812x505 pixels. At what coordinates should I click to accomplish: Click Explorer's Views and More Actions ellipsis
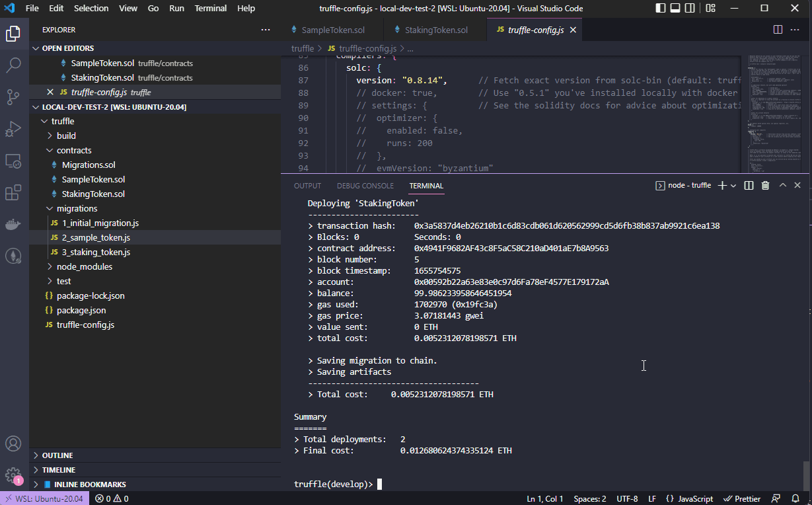click(266, 30)
